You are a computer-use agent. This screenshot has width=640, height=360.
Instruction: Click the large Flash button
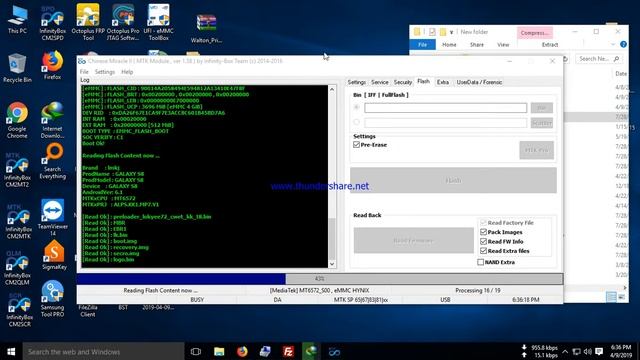(x=453, y=180)
